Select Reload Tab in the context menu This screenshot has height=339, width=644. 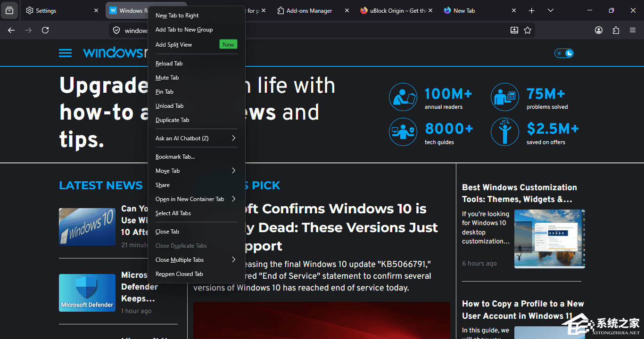pyautogui.click(x=197, y=64)
